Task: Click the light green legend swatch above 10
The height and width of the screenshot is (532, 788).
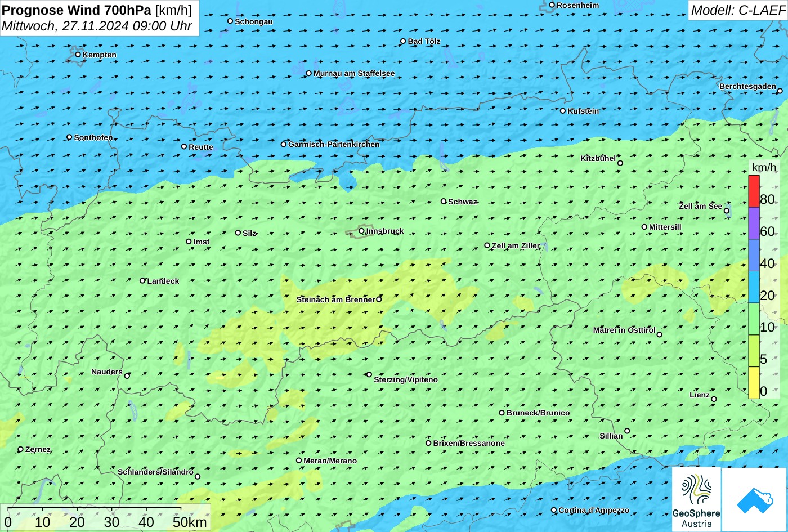Action: pos(754,319)
